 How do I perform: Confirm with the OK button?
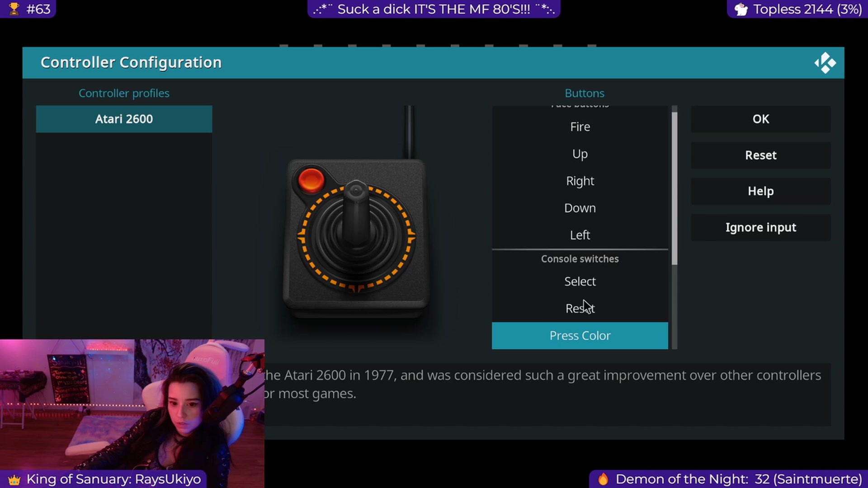point(760,119)
